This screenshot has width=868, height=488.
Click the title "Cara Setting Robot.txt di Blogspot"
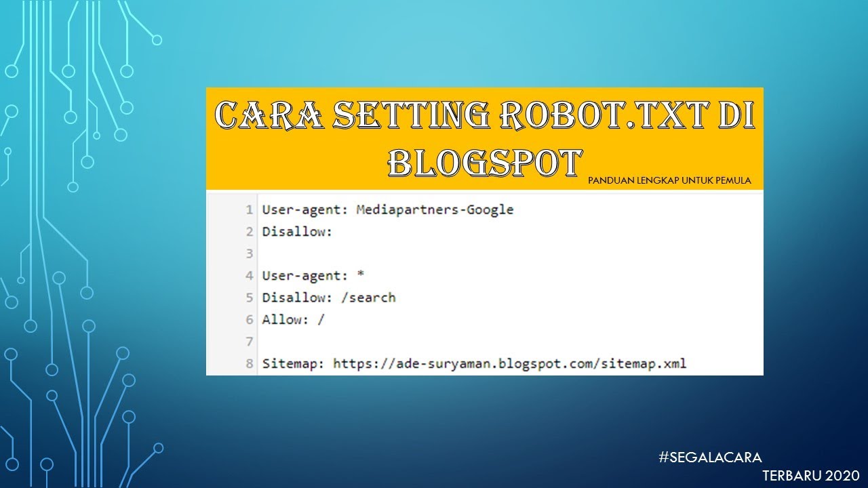click(x=484, y=139)
